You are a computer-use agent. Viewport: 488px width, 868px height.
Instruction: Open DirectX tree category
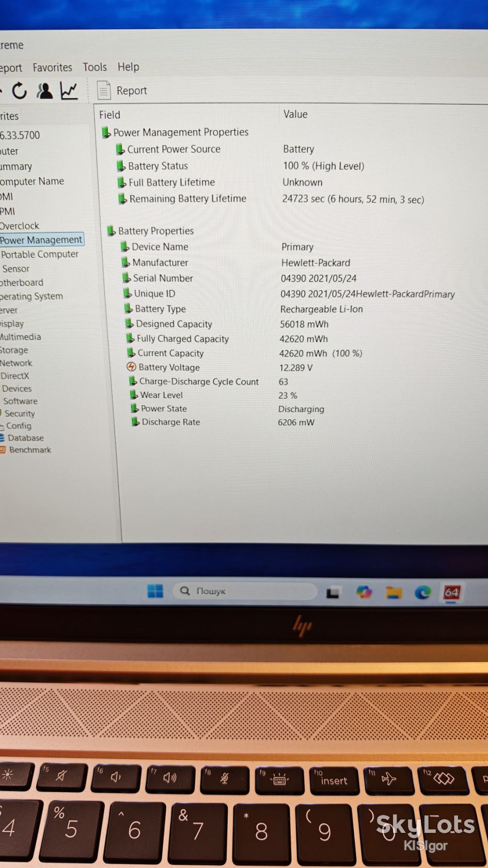pyautogui.click(x=15, y=376)
